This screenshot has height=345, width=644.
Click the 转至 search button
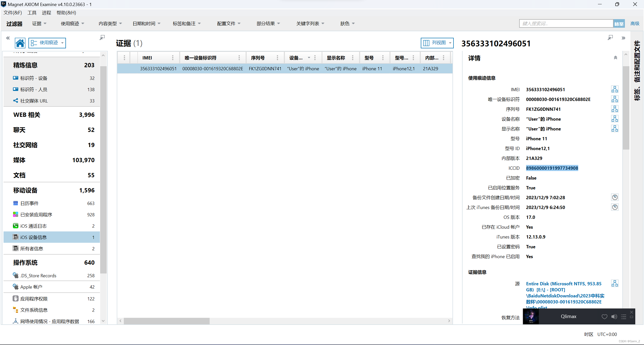coord(619,24)
